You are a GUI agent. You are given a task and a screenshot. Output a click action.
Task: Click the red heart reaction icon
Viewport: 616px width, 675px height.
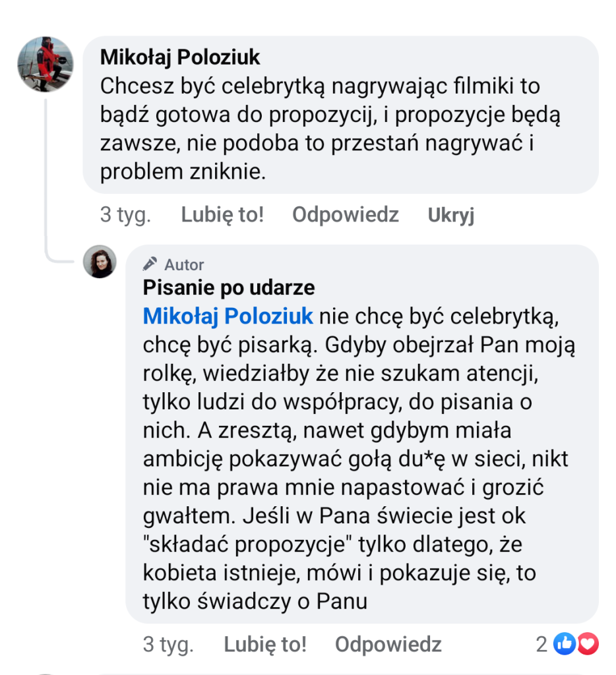pyautogui.click(x=587, y=644)
